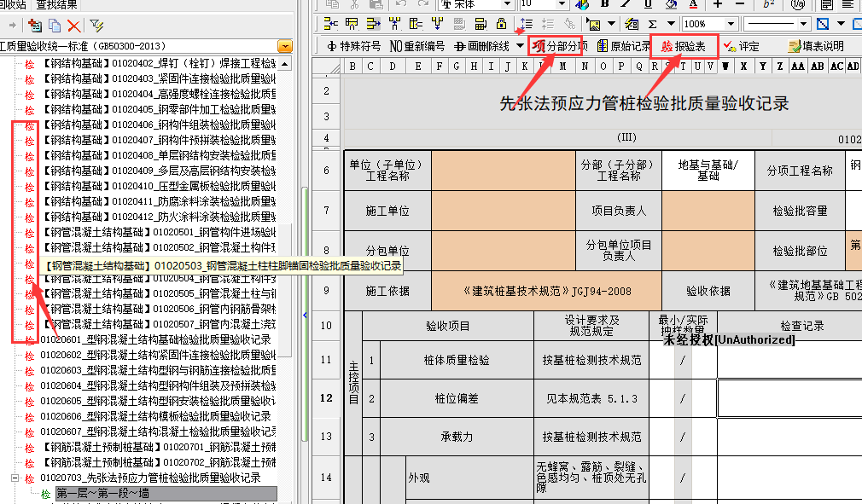The height and width of the screenshot is (504, 862).
Task: Click the copy icon in left toolbar
Action: pos(55,26)
